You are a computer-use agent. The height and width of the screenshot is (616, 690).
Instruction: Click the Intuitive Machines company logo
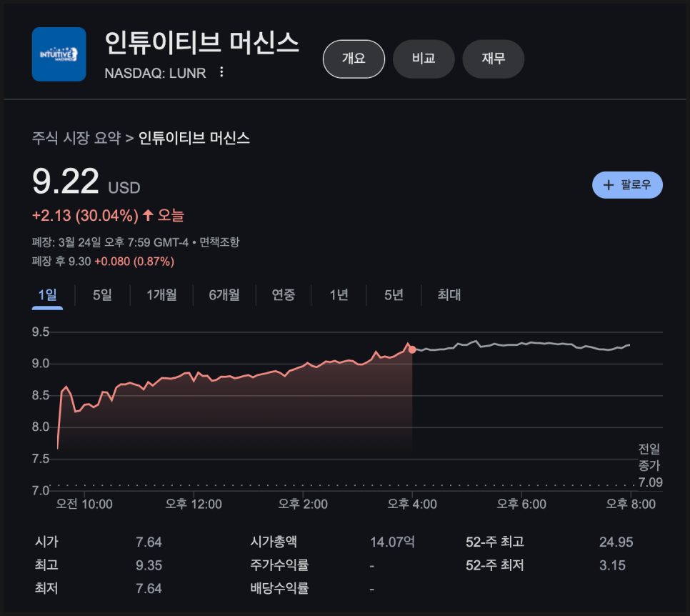point(59,54)
